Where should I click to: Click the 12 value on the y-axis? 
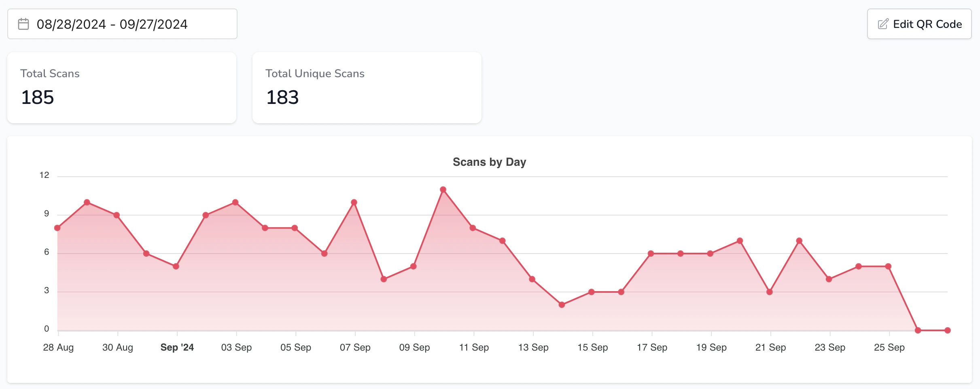coord(45,175)
